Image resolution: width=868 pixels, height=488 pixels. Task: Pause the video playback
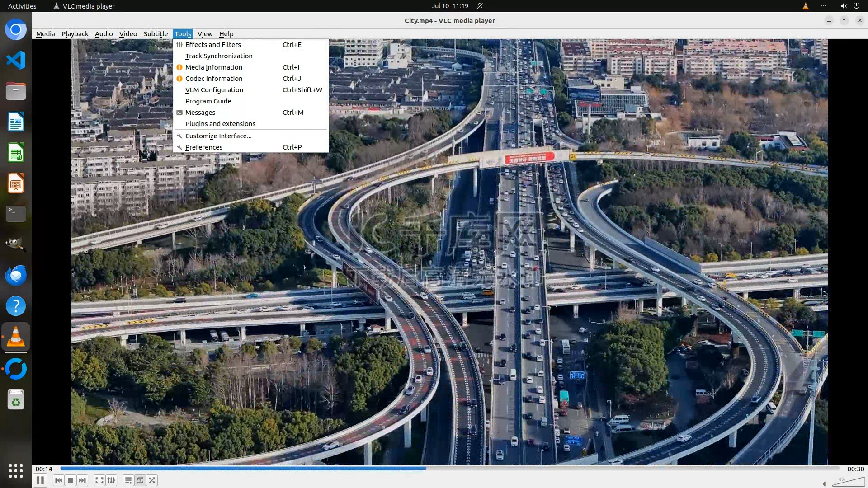tap(40, 480)
